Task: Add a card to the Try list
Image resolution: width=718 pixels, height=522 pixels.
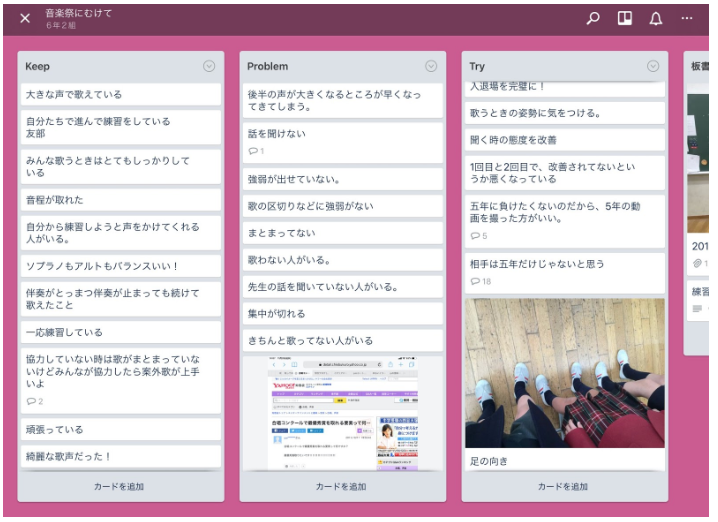Action: pyautogui.click(x=563, y=486)
